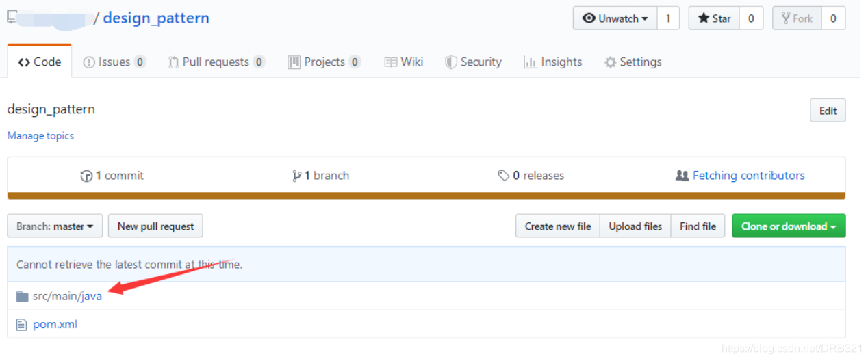Viewport: 868px width, 361px height.
Task: Open the Projects tab
Action: coord(324,62)
